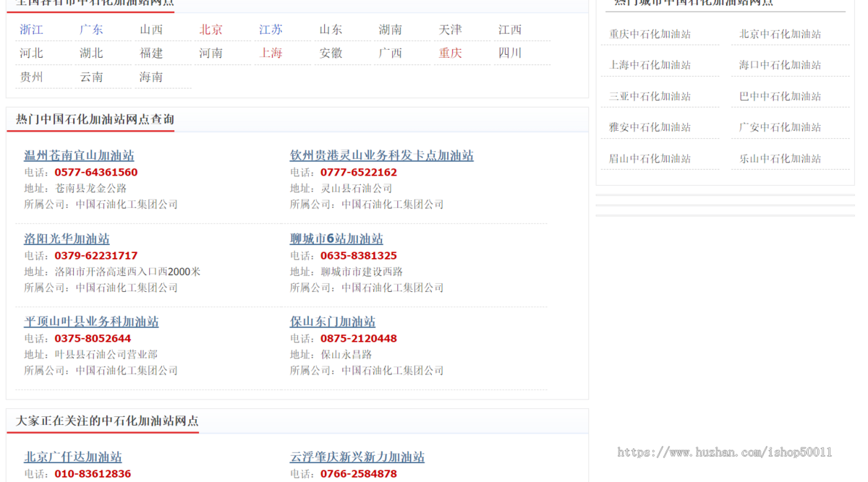Open 钦州贵港灵山业务科发卡点加油站 station page
868x482 pixels.
point(382,155)
